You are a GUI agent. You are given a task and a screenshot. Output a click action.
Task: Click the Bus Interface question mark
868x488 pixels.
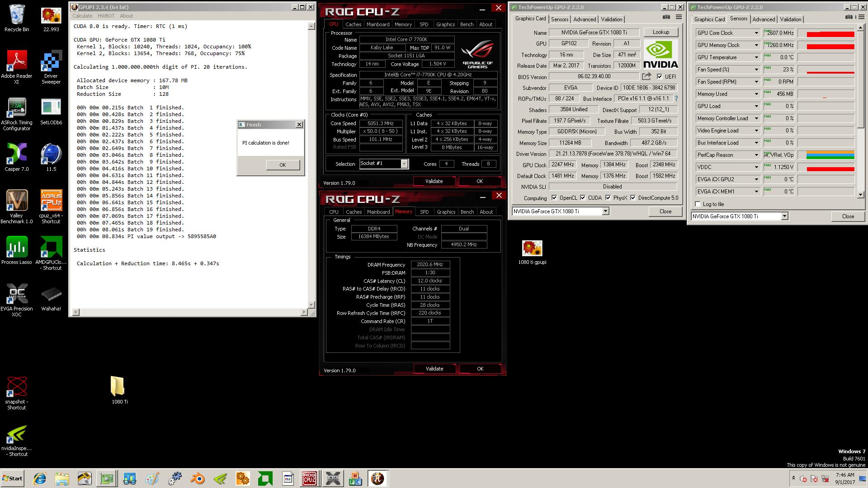tap(676, 99)
